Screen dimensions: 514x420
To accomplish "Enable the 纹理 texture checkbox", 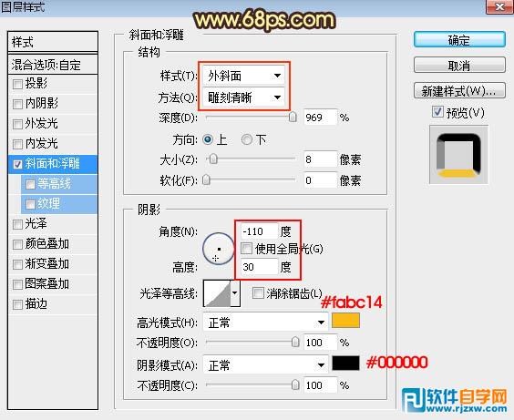I will tap(30, 204).
